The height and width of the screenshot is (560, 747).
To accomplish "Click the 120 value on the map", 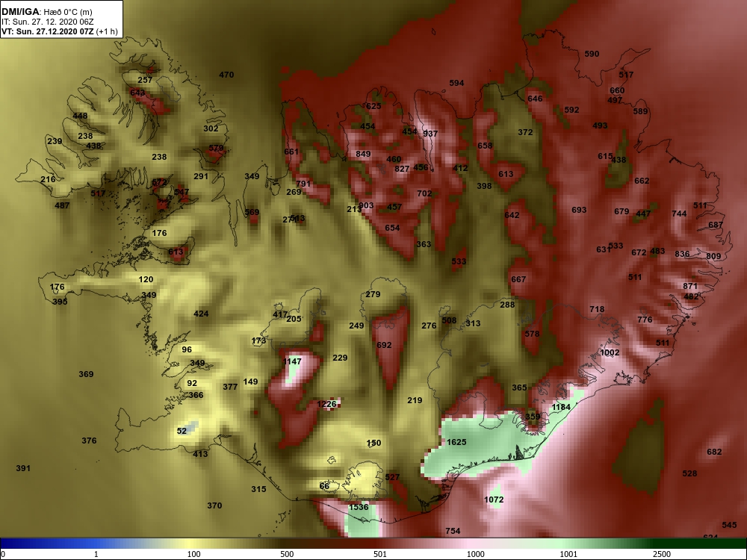I will pos(146,279).
